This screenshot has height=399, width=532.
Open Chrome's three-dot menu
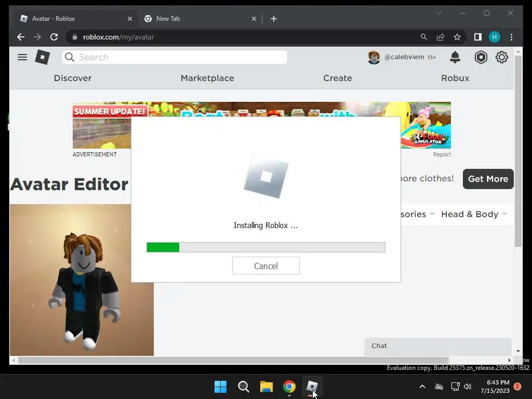pos(511,37)
